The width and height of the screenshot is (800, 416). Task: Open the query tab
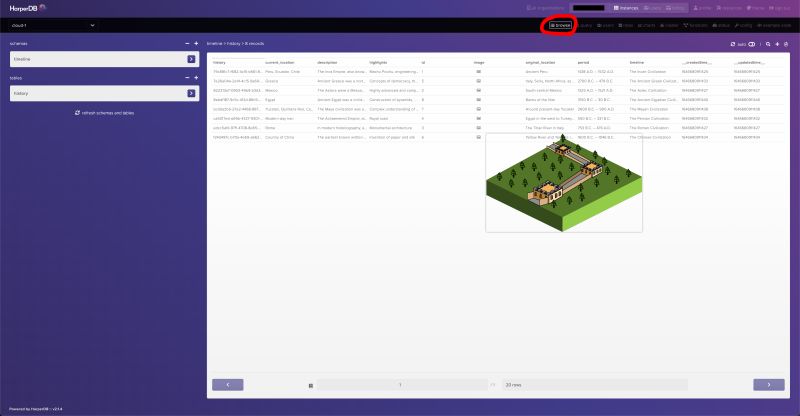click(x=586, y=25)
